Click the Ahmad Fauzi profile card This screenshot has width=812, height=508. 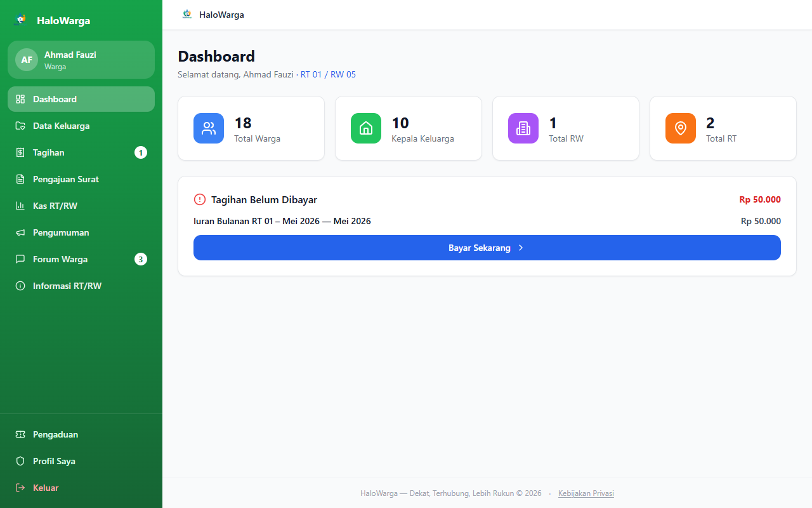tap(81, 60)
